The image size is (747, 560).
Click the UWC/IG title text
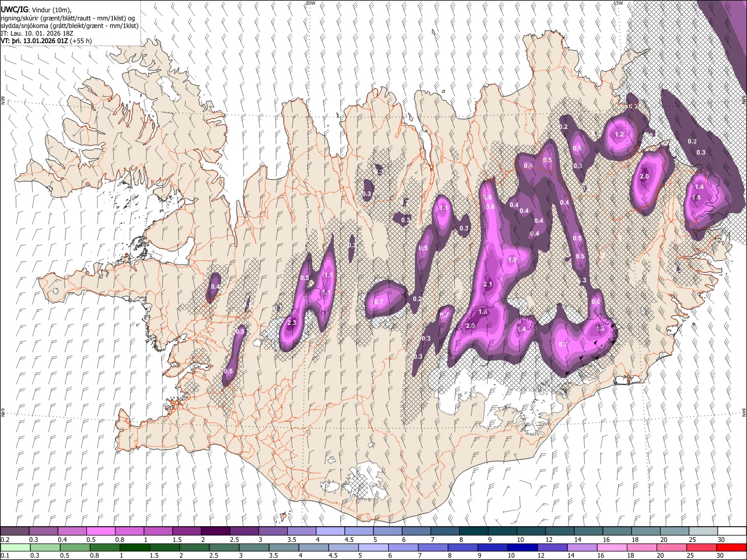pos(15,9)
